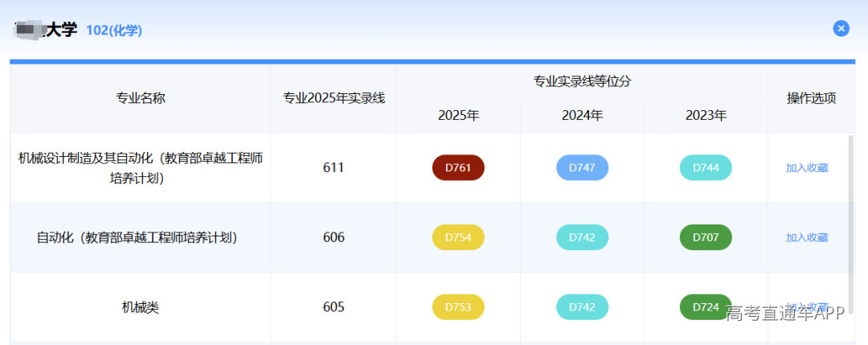Select the 机械设计制造及其自动化 major name
This screenshot has height=345, width=868.
[x=141, y=168]
